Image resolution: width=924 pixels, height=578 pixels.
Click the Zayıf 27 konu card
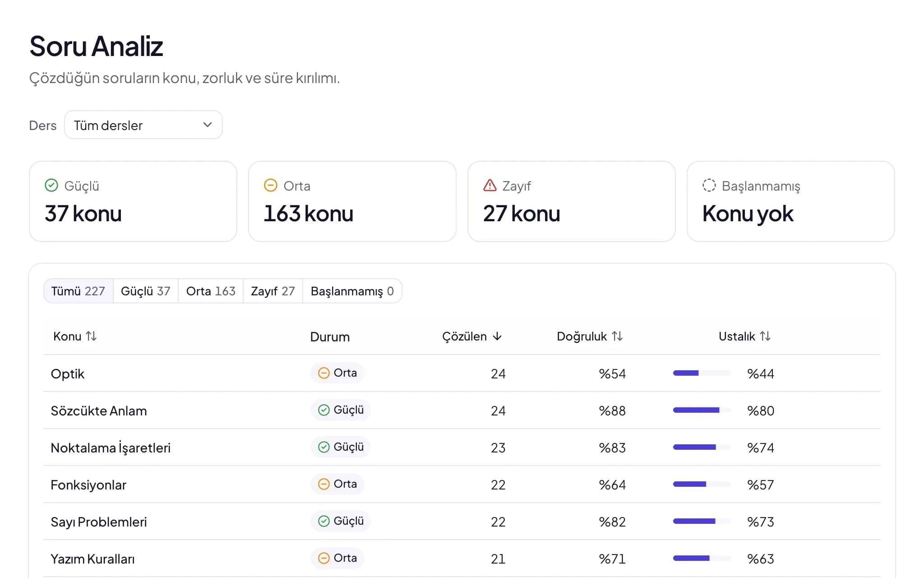(x=572, y=201)
